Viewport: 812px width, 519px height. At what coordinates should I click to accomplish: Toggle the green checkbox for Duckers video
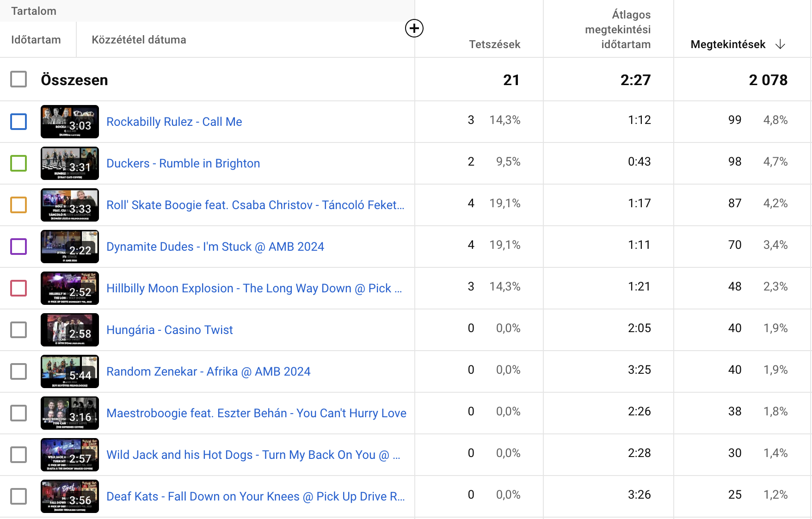[18, 163]
